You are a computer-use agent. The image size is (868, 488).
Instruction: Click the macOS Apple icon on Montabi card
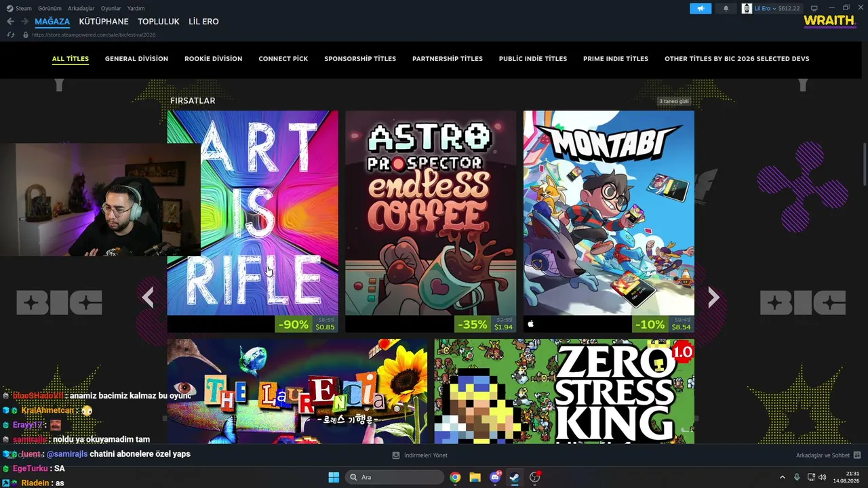point(530,324)
